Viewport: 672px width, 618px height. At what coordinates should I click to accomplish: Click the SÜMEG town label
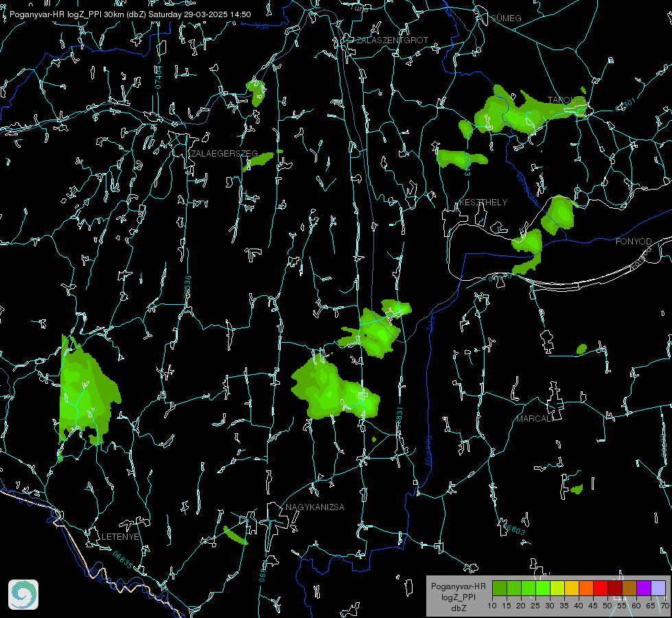(x=506, y=19)
